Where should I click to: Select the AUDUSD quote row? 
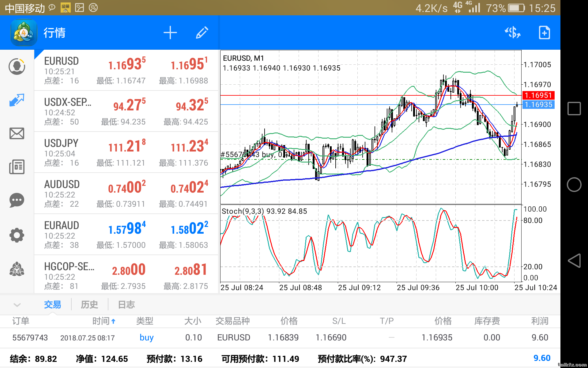(126, 194)
